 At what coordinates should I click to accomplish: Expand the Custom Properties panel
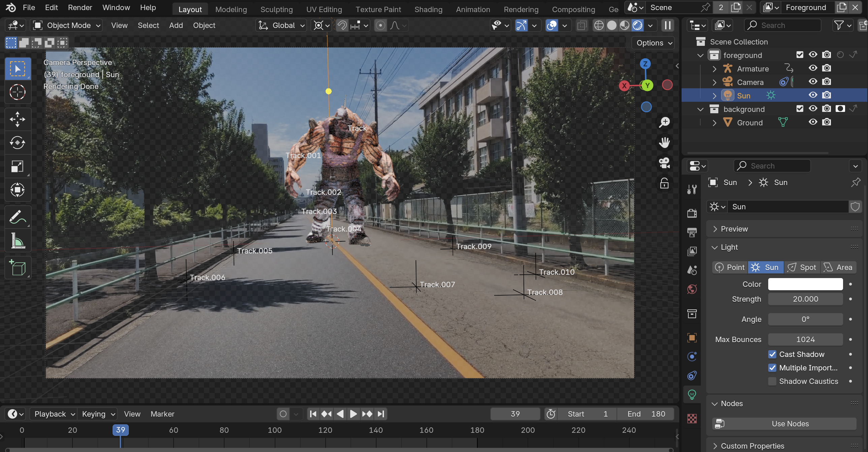tap(752, 446)
